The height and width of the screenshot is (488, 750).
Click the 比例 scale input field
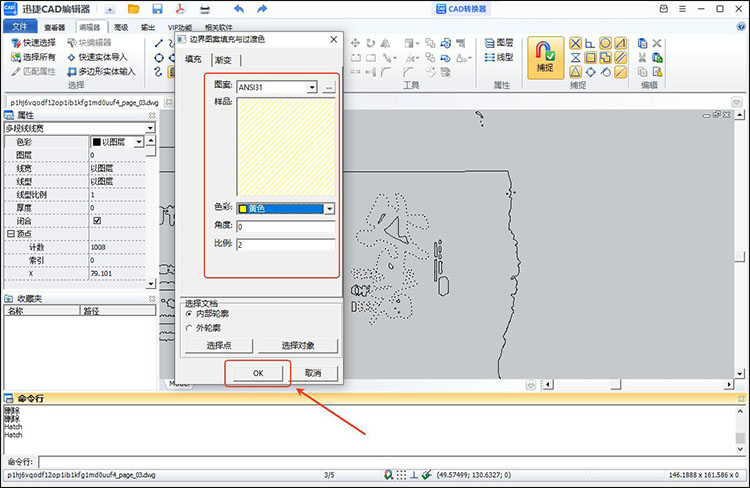tap(285, 244)
